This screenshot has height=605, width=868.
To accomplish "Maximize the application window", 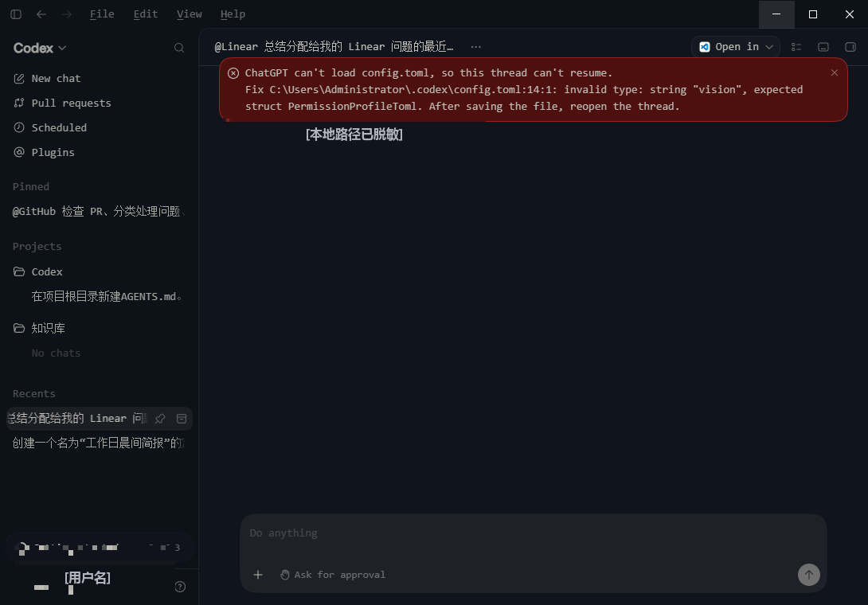I will click(812, 14).
